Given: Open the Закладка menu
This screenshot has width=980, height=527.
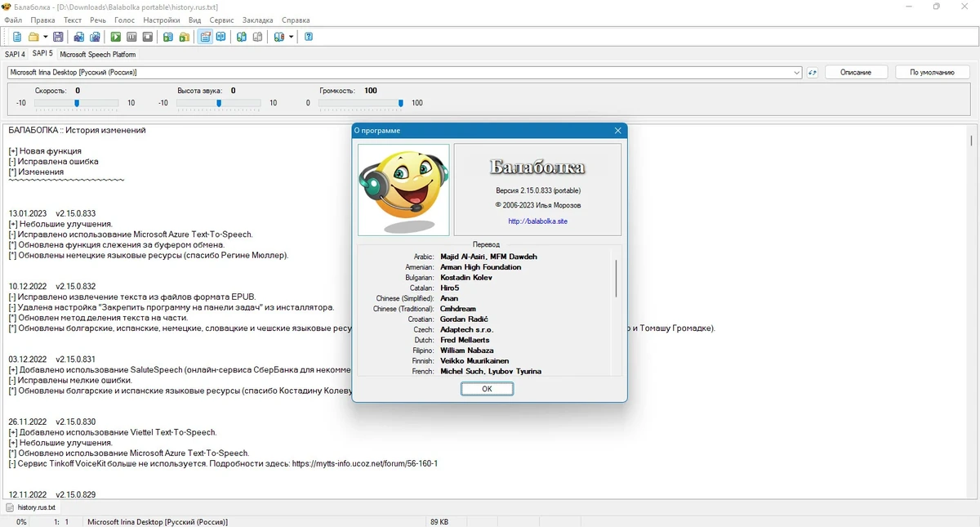Looking at the screenshot, I should [258, 20].
